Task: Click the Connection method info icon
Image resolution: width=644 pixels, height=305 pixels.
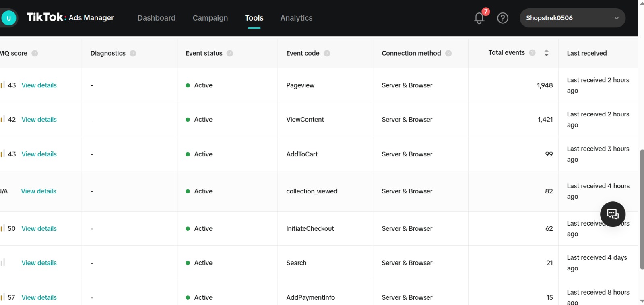Action: click(x=448, y=53)
